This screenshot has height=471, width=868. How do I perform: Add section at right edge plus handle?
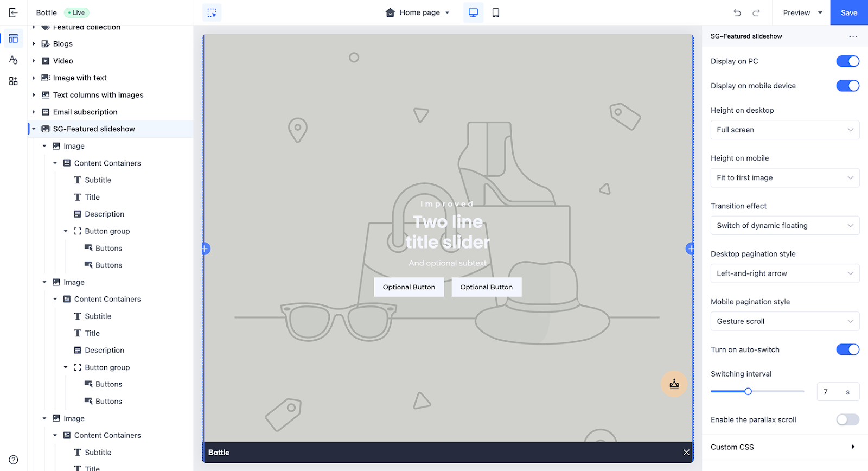coord(690,249)
